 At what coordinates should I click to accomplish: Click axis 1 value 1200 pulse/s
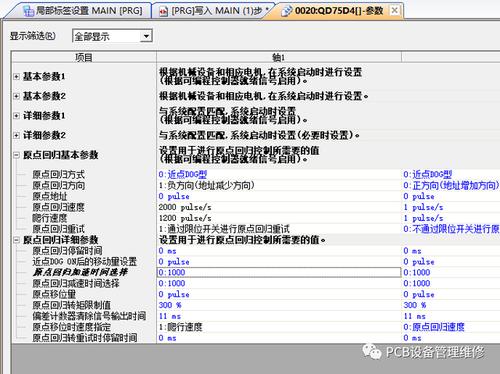185,218
